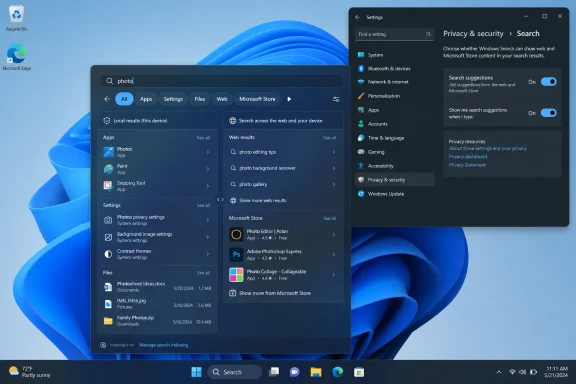This screenshot has width=576, height=384.
Task: Expand Paint app result chevron
Action: click(x=208, y=169)
